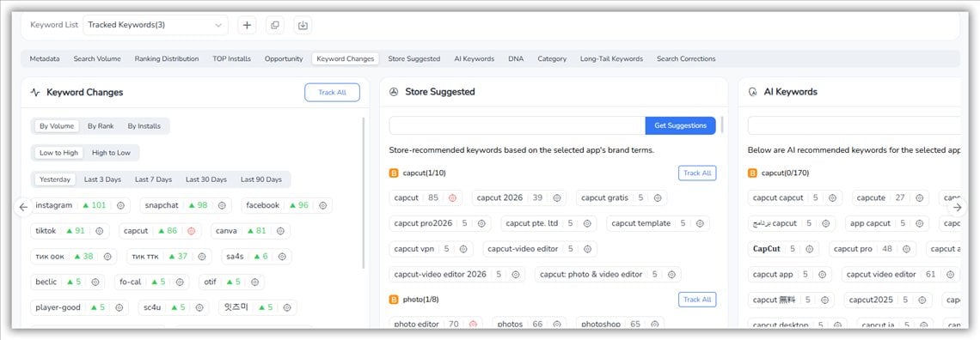Untrack capcut 86 via red target icon
This screenshot has height=340, width=980.
click(x=192, y=231)
